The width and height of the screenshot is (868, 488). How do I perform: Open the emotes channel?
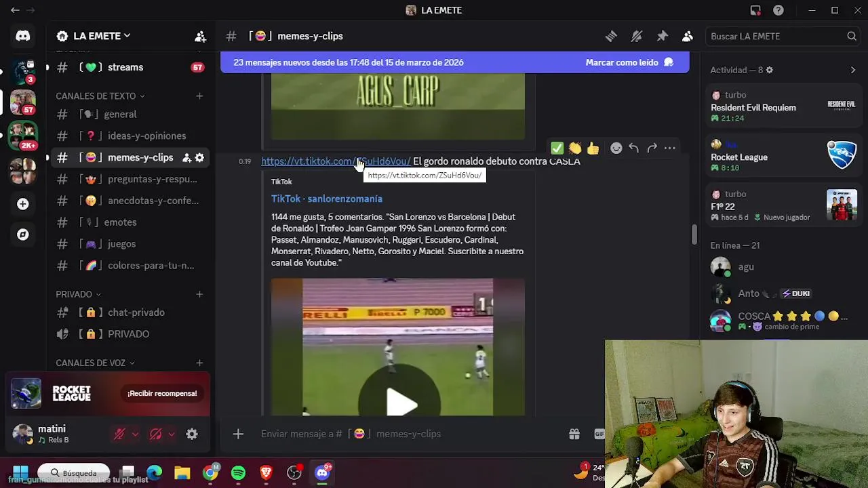tap(129, 222)
